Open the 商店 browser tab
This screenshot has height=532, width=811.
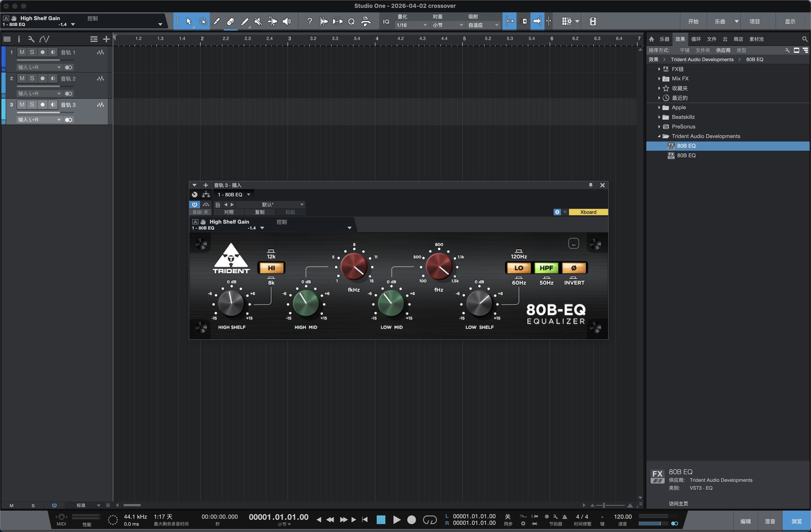[738, 39]
